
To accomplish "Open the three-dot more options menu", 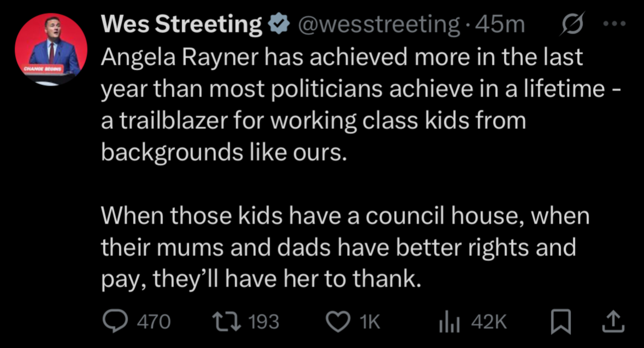I will 614,24.
